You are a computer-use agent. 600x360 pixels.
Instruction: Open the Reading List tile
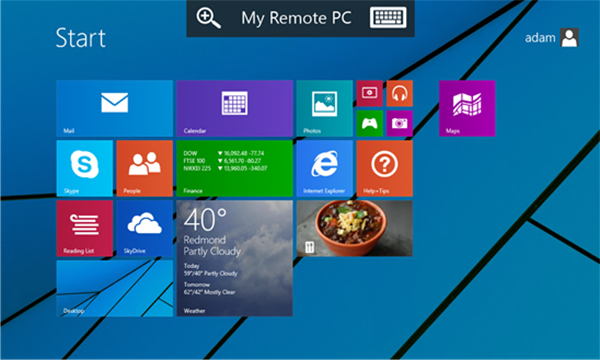[x=85, y=228]
